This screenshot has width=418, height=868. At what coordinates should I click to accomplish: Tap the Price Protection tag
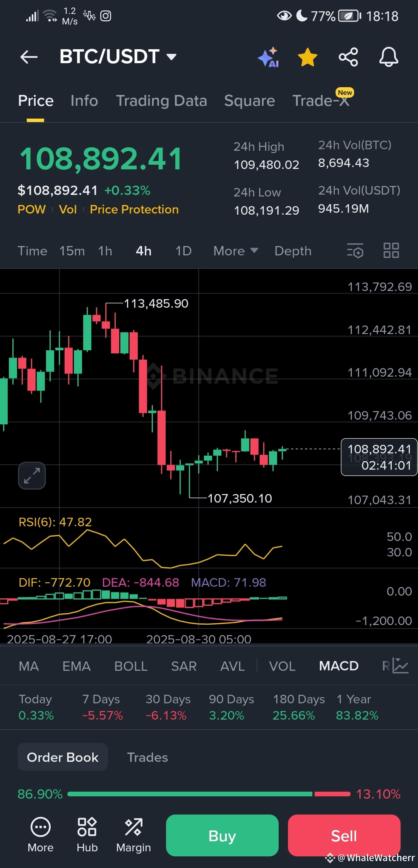pyautogui.click(x=134, y=209)
